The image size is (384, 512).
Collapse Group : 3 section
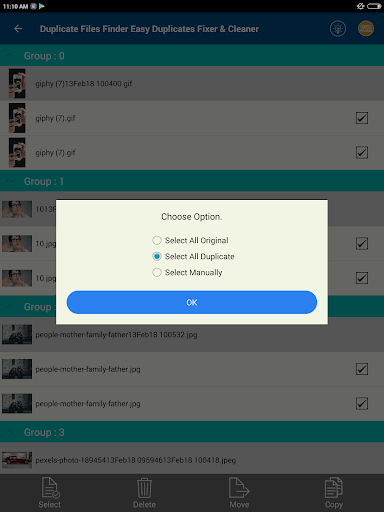[10, 432]
